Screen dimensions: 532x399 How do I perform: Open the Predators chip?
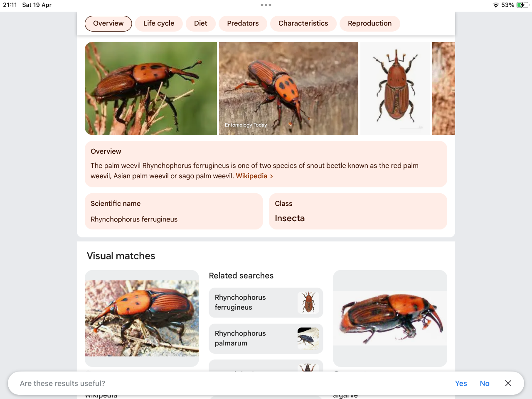[243, 23]
